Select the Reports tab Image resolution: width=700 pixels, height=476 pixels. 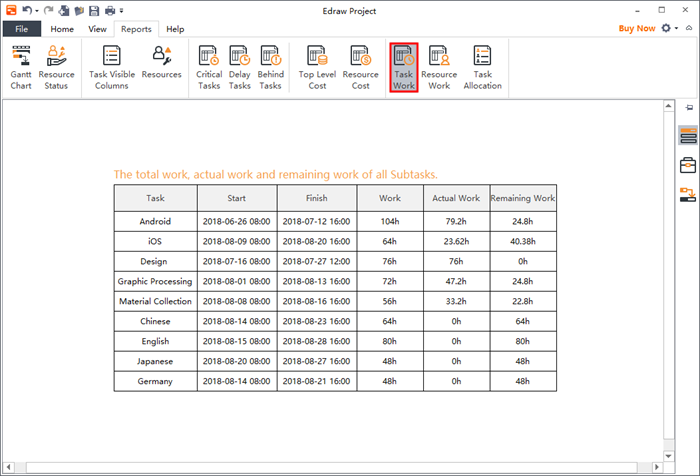pos(136,29)
